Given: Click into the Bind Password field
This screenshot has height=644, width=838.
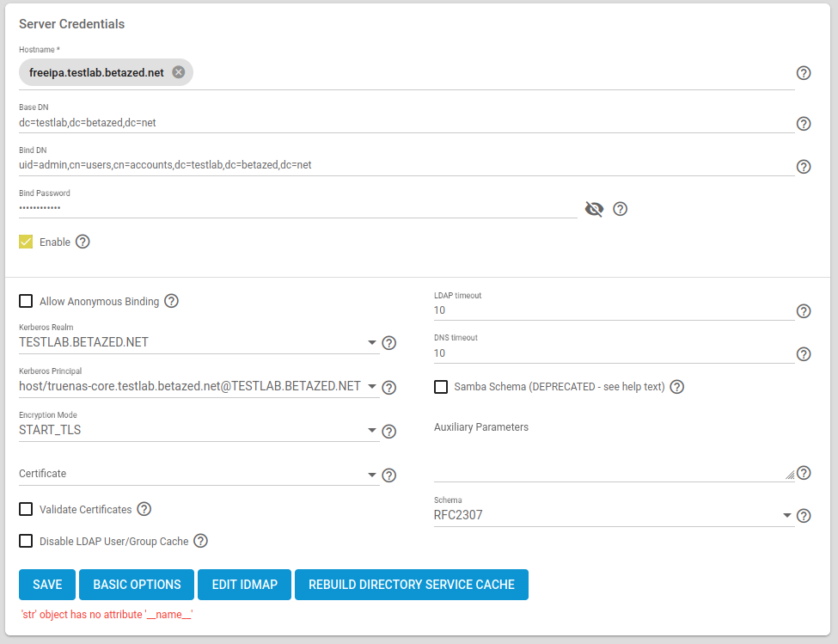Looking at the screenshot, I should click(297, 207).
